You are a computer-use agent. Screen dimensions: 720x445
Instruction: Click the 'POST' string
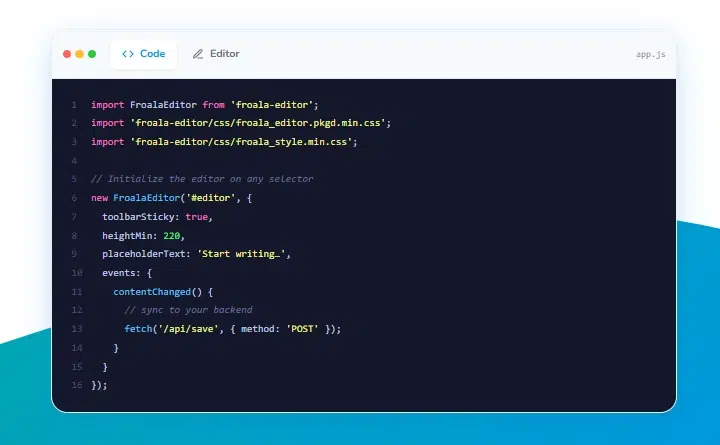pos(302,329)
